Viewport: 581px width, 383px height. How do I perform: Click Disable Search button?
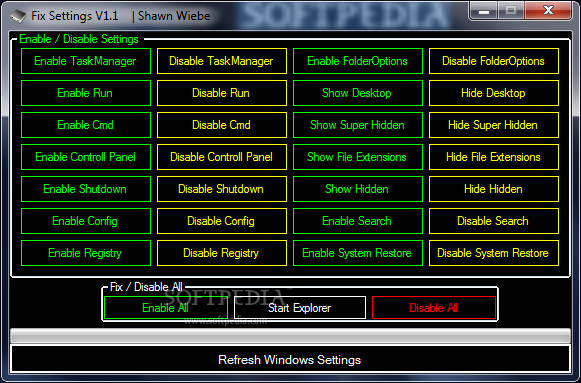click(494, 221)
